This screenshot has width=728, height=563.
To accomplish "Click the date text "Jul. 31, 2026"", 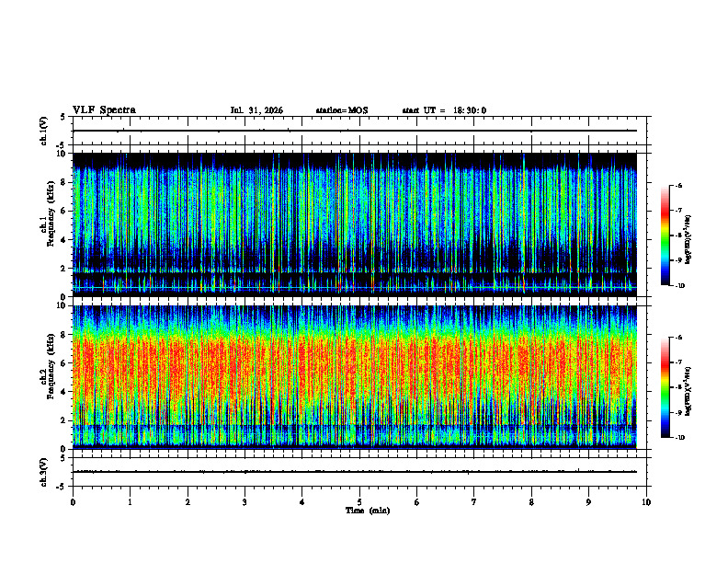I will pos(256,110).
